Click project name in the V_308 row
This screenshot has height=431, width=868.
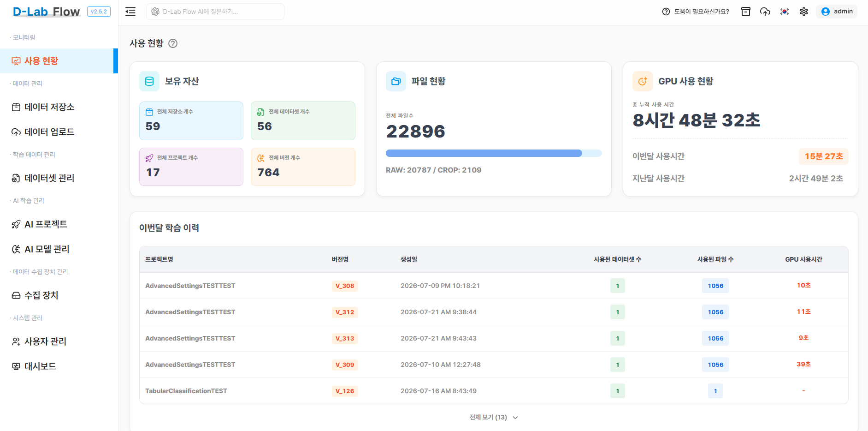click(x=190, y=286)
